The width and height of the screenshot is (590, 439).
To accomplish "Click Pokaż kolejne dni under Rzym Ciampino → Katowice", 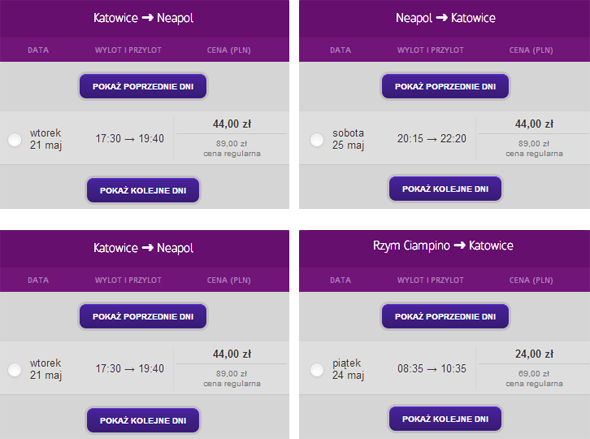I will [445, 419].
